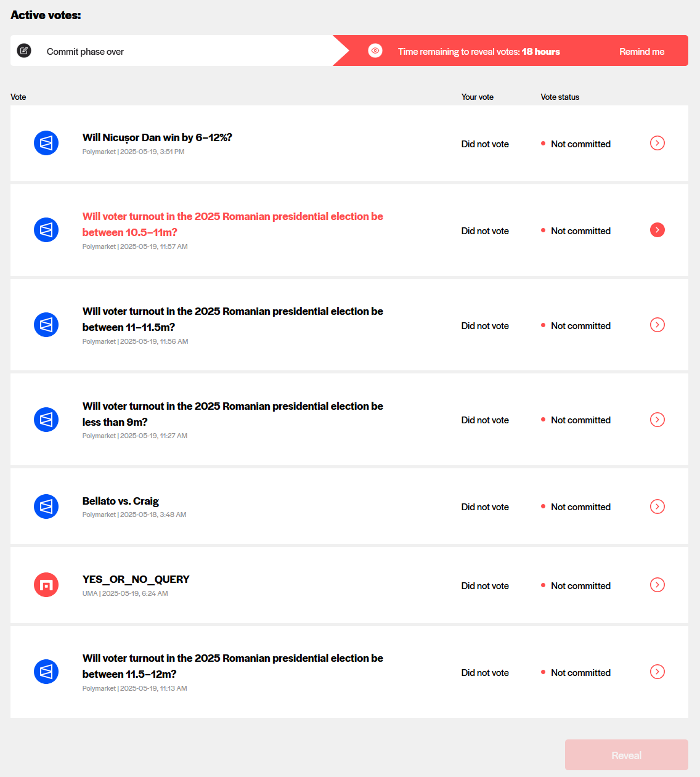Open arrow for turnout between 11.5–12m
The image size is (700, 777).
(x=657, y=672)
